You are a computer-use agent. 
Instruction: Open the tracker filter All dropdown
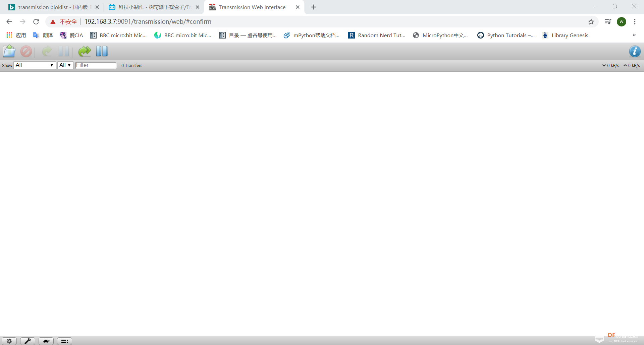[x=65, y=65]
